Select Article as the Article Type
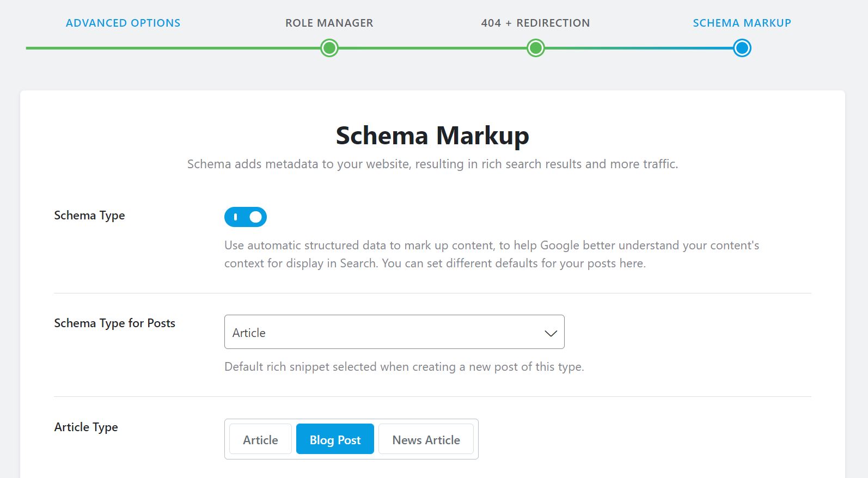Viewport: 868px width, 478px height. coord(260,439)
